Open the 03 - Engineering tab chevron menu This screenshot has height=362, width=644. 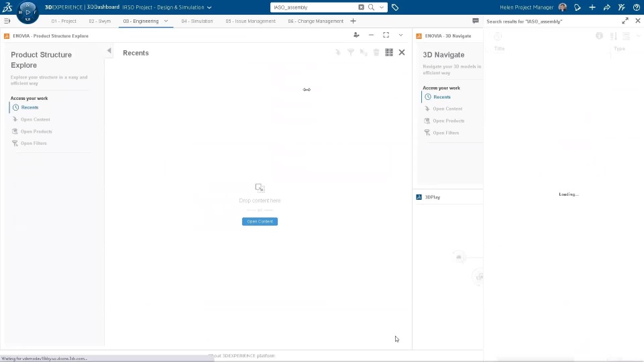166,21
